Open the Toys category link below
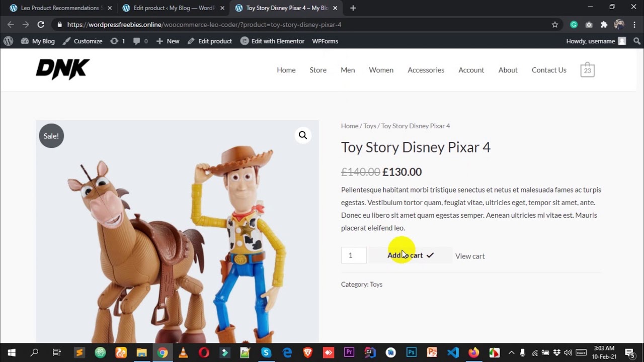Image resolution: width=644 pixels, height=362 pixels. tap(376, 284)
